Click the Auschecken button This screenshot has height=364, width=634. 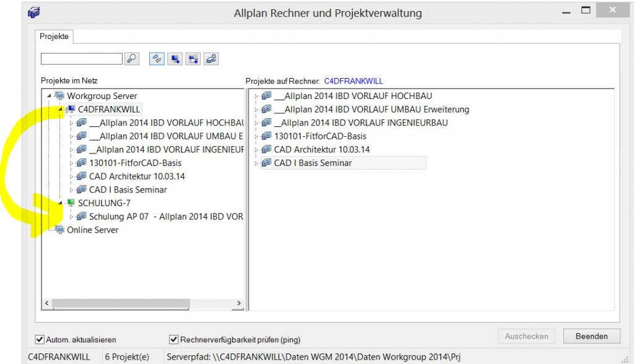(526, 336)
